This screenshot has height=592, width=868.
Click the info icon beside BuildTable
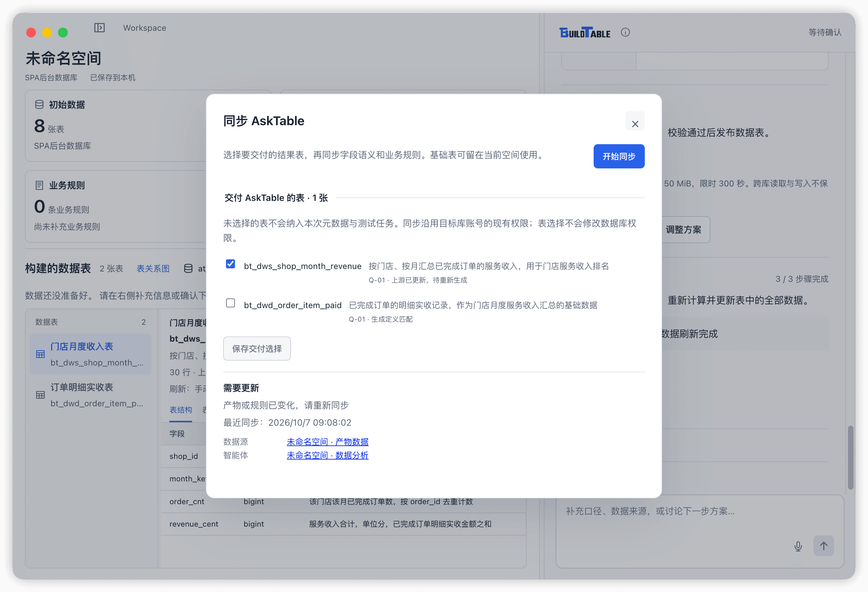coord(625,33)
